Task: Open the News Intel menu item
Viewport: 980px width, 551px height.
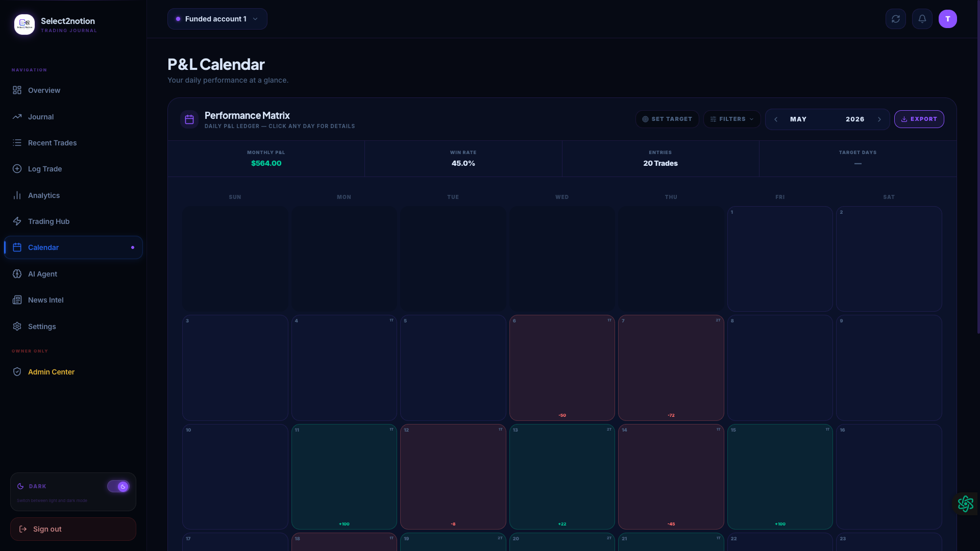Action: (x=73, y=300)
